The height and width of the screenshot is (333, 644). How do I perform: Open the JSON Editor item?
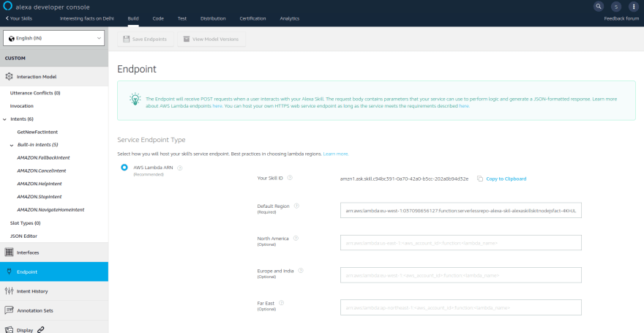coord(23,236)
